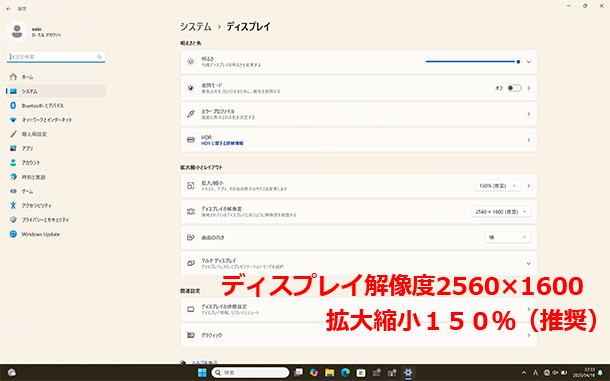
Task: Click システム in the breadcrumb
Action: tap(196, 27)
